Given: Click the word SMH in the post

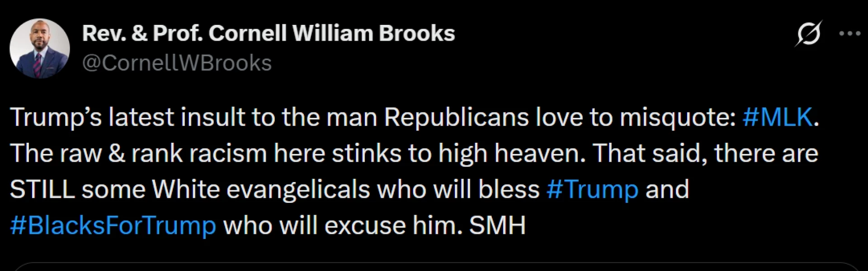Looking at the screenshot, I should 497,225.
